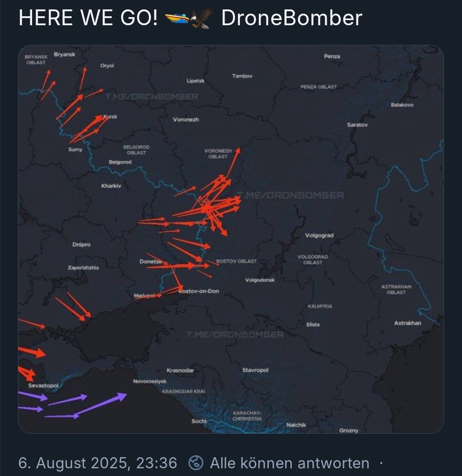The width and height of the screenshot is (462, 476).
Task: Click the DroneBomber name in the post
Action: point(292,18)
